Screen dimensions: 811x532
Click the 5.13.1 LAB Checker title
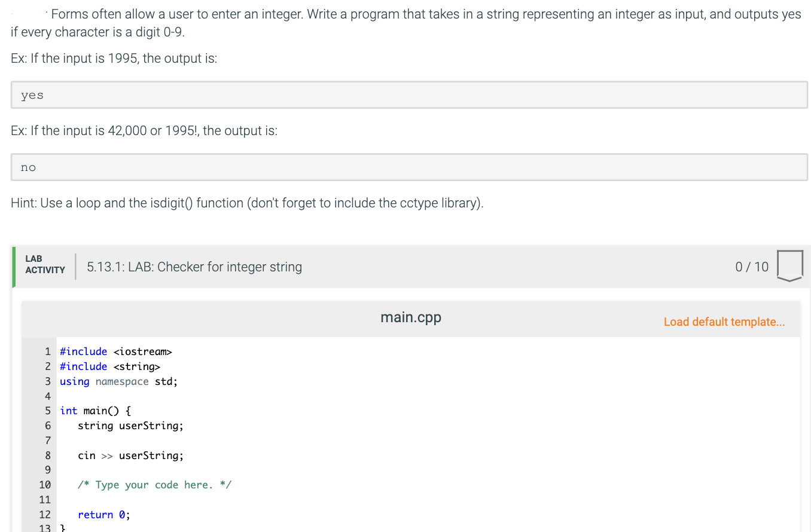pos(194,267)
